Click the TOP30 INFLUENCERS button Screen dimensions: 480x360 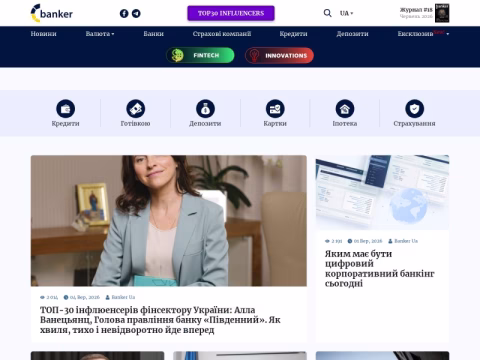tap(231, 13)
